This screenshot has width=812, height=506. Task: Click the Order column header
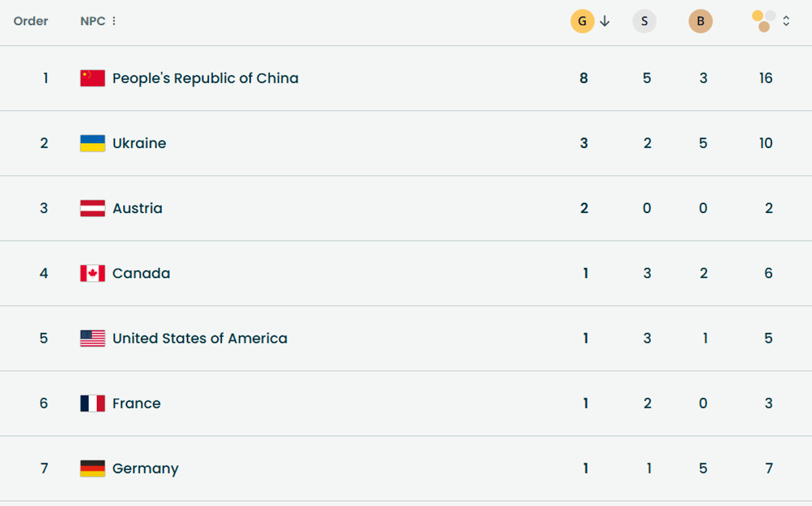click(30, 21)
